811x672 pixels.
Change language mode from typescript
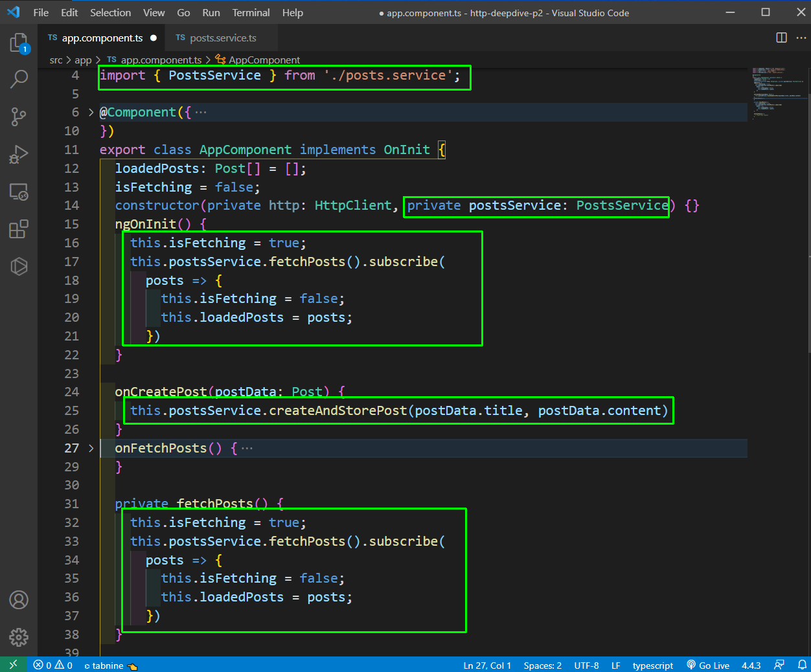[652, 665]
